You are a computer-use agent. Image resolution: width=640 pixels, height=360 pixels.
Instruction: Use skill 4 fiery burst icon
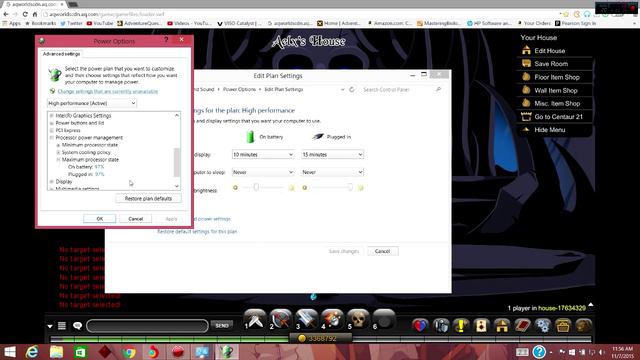click(x=332, y=320)
